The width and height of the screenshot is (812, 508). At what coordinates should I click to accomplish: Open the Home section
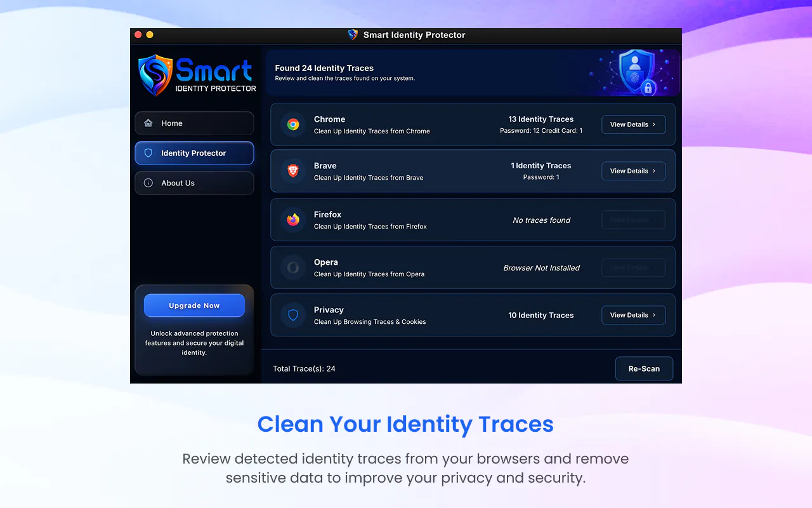pos(194,123)
